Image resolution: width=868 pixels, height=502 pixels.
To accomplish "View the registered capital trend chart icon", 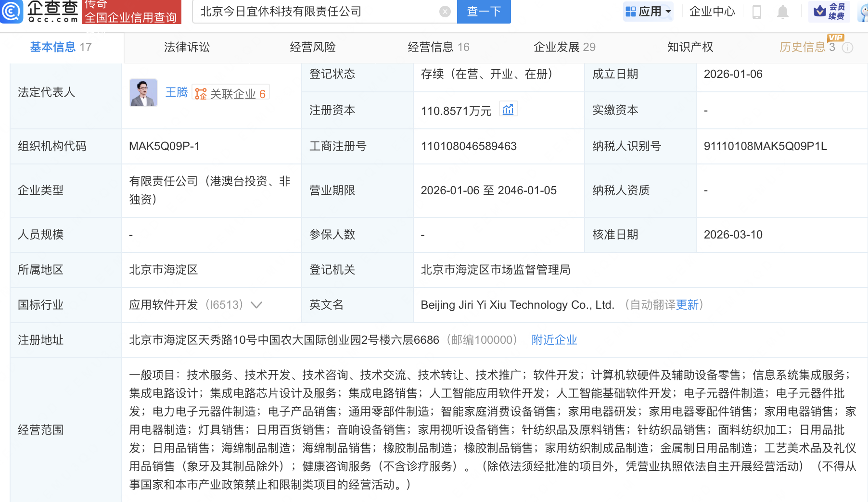I will (509, 109).
